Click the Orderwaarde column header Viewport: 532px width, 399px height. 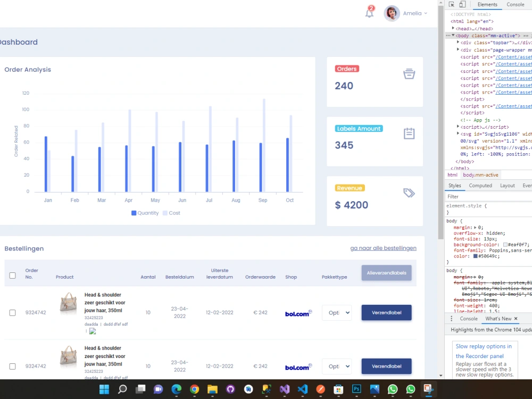pos(260,277)
